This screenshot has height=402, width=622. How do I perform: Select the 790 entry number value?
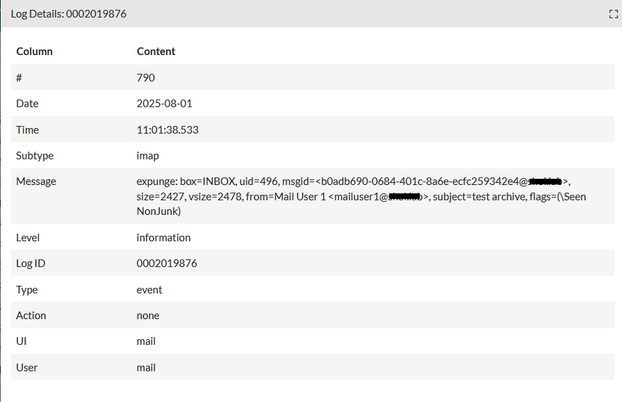click(146, 77)
